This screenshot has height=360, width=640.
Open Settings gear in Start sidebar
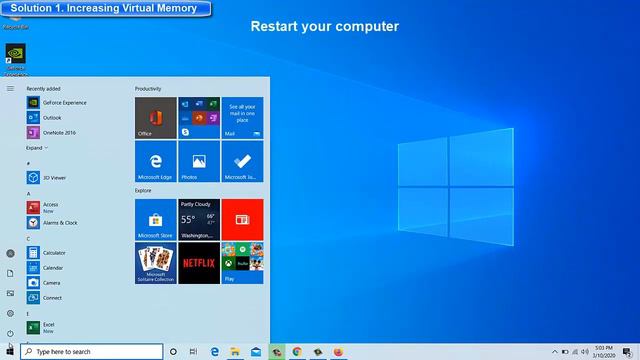point(11,313)
